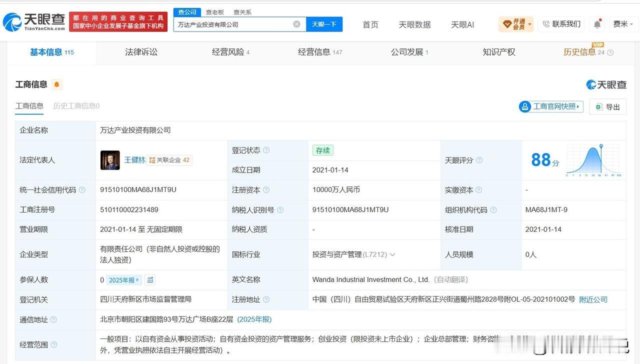Click the 导出 export button

click(x=608, y=106)
